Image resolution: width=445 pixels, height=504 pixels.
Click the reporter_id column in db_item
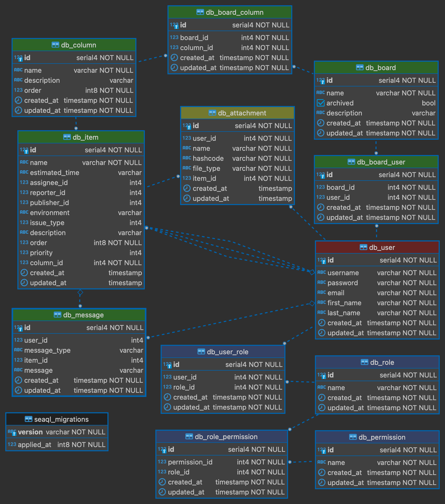tap(81, 193)
